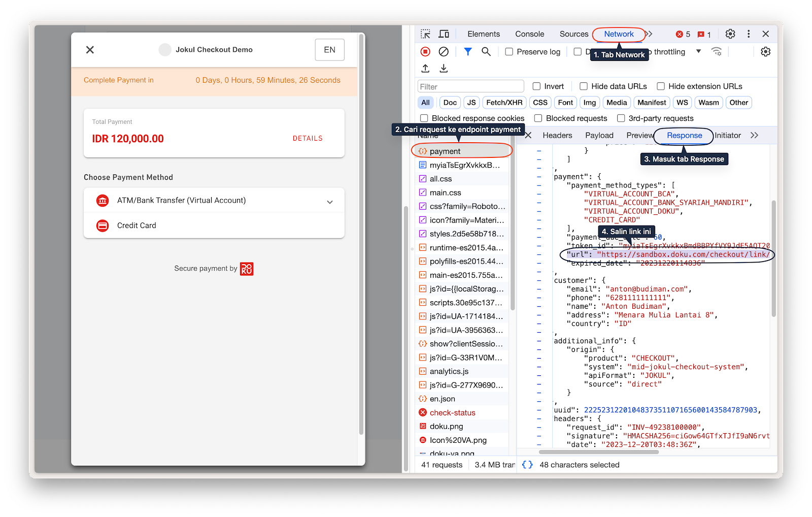Image resolution: width=812 pixels, height=517 pixels.
Task: Enable Preserve log checkbox
Action: (x=509, y=52)
